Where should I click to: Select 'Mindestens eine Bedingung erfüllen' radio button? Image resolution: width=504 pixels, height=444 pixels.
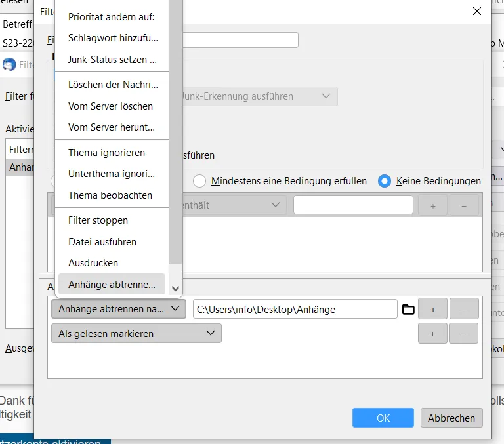(199, 181)
